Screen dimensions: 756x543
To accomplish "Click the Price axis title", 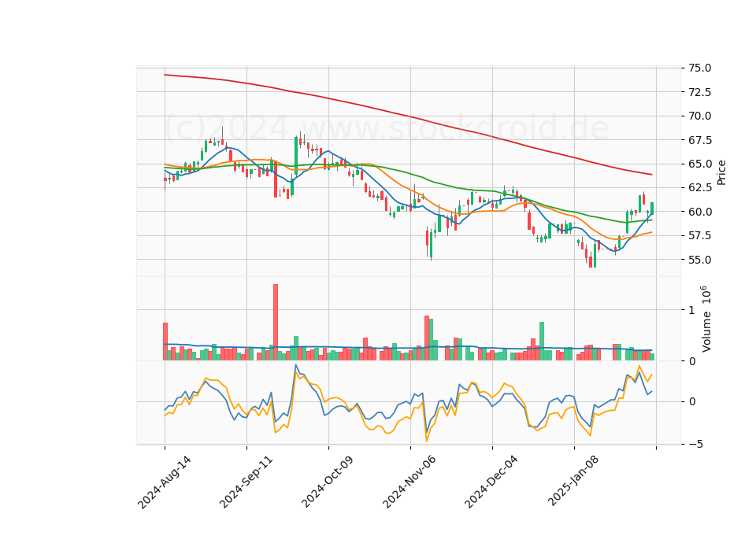I will (721, 172).
